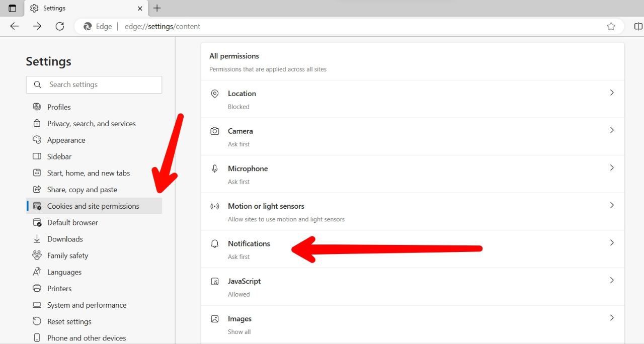Click the Camera permission icon
The image size is (644, 344).
215,130
